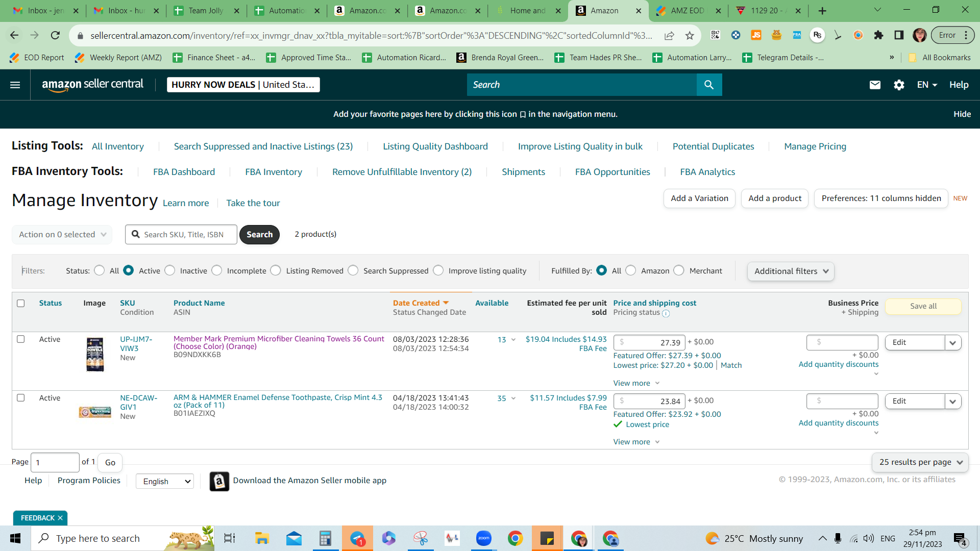Click the black Search button beside the SKU field
Viewport: 980px width, 551px height.
click(x=259, y=235)
